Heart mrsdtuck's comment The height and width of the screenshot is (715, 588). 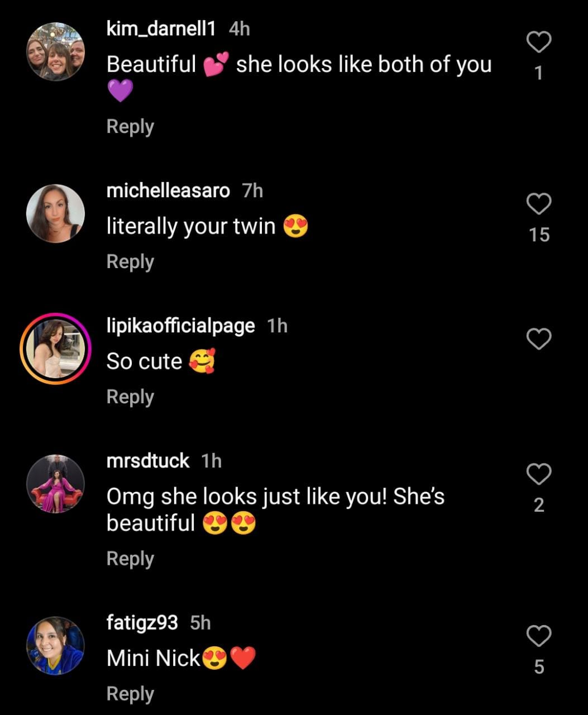pyautogui.click(x=539, y=474)
